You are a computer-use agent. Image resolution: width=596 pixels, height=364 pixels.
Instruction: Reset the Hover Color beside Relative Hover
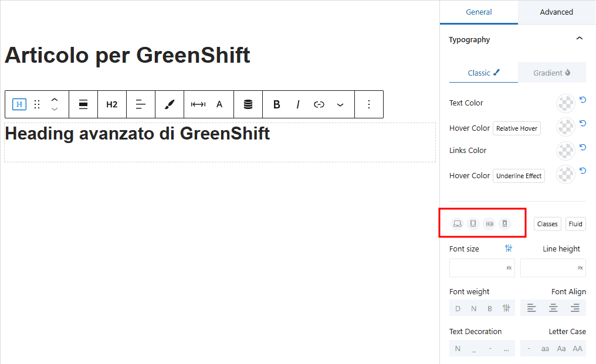tap(583, 123)
